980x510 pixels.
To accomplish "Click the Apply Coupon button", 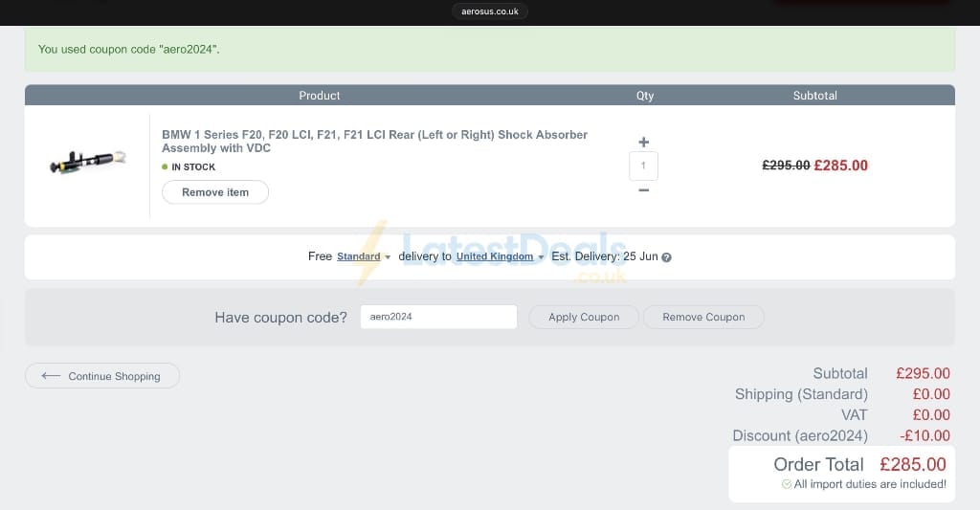I will (584, 317).
